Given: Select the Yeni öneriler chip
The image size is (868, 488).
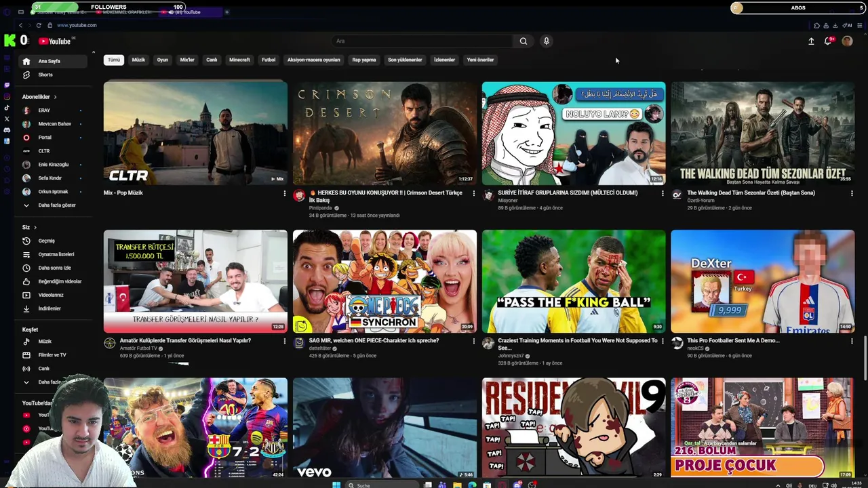Looking at the screenshot, I should (480, 60).
